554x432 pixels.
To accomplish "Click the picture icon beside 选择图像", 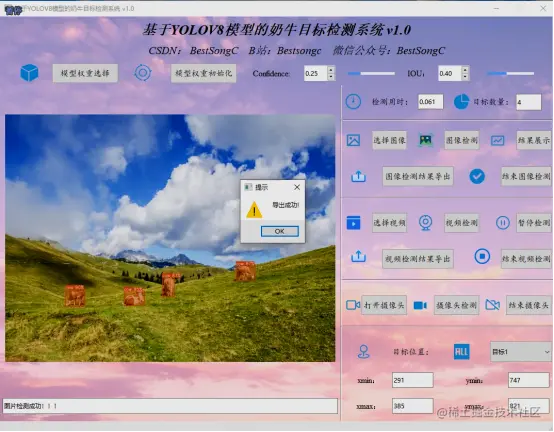I will [x=353, y=140].
